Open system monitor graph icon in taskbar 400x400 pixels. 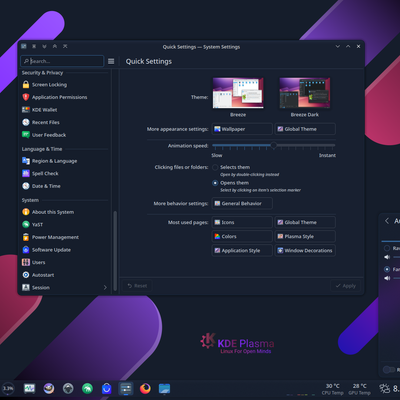29,388
